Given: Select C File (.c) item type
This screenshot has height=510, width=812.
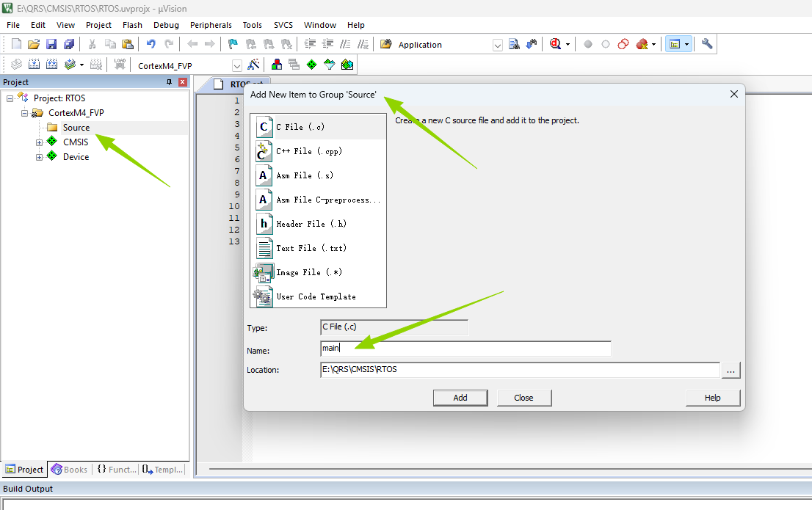Looking at the screenshot, I should [x=318, y=127].
